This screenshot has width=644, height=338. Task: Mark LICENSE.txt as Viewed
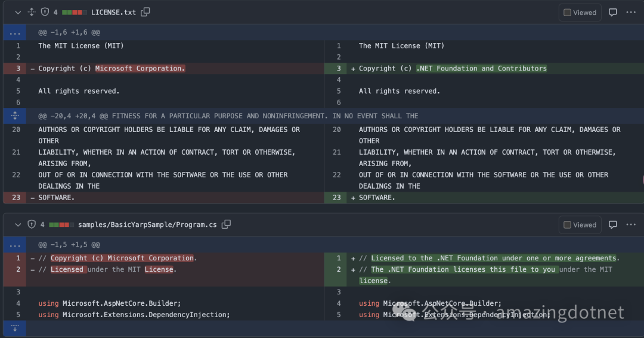point(580,13)
